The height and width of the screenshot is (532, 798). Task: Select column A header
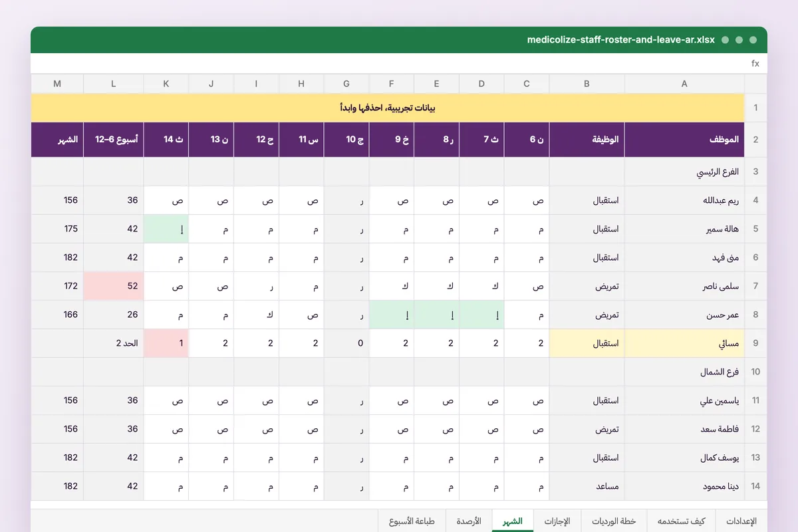[x=684, y=84]
